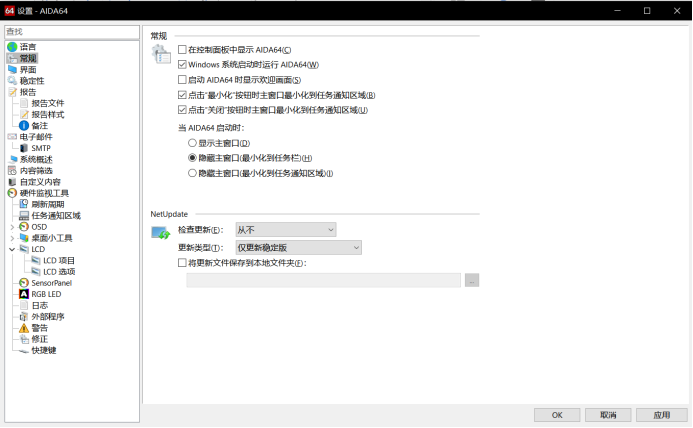Collapse the LCD tree node
693x428 pixels.
pyautogui.click(x=12, y=249)
